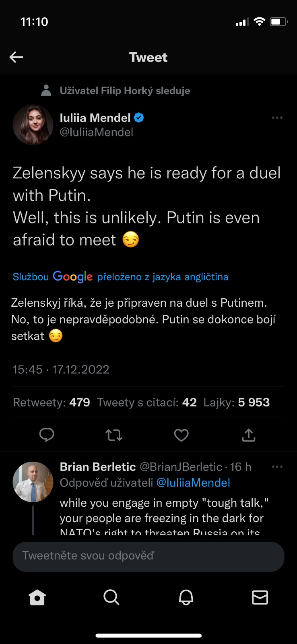
Task: Tap the "Tweetněte svou odpověď" reply field
Action: [x=148, y=556]
